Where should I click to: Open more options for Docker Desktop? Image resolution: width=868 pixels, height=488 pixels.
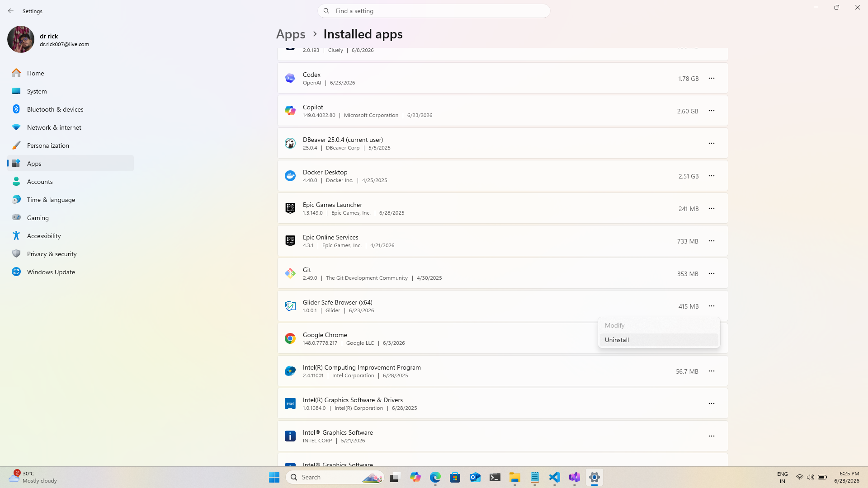click(712, 176)
